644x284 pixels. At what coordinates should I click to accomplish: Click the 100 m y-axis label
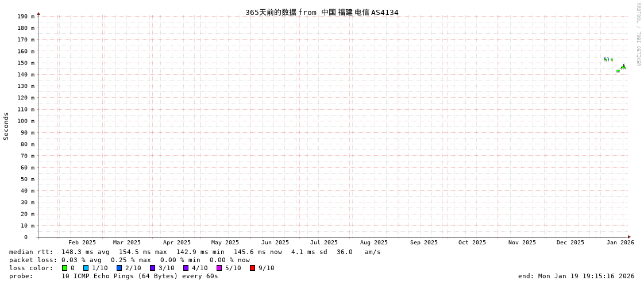coord(26,121)
